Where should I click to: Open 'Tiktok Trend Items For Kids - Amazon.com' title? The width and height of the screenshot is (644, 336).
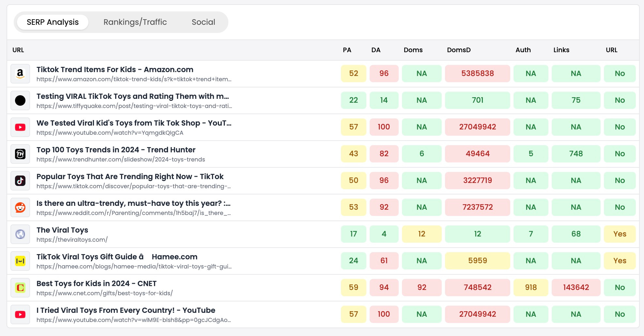(115, 69)
